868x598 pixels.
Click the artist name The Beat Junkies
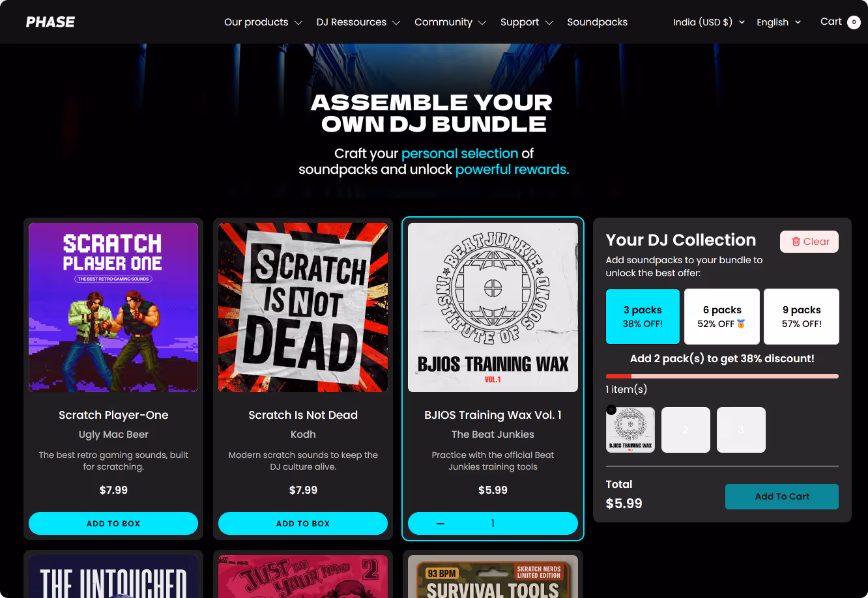tap(493, 434)
